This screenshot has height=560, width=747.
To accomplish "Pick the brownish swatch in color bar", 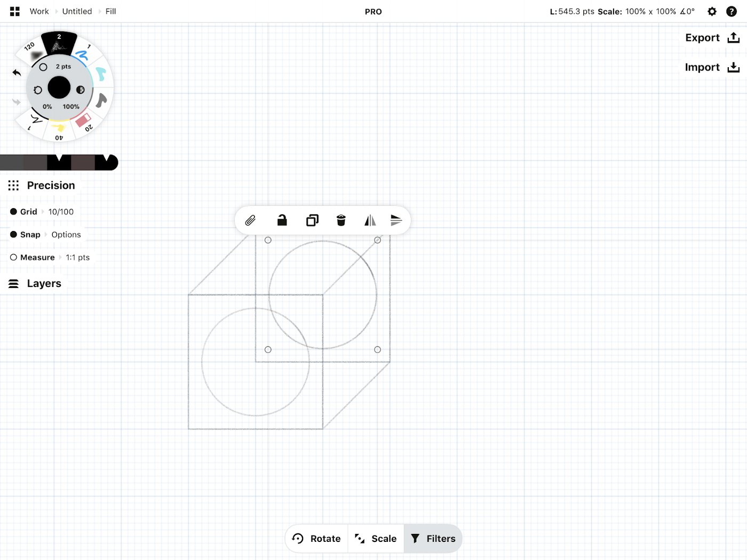I will pyautogui.click(x=83, y=162).
